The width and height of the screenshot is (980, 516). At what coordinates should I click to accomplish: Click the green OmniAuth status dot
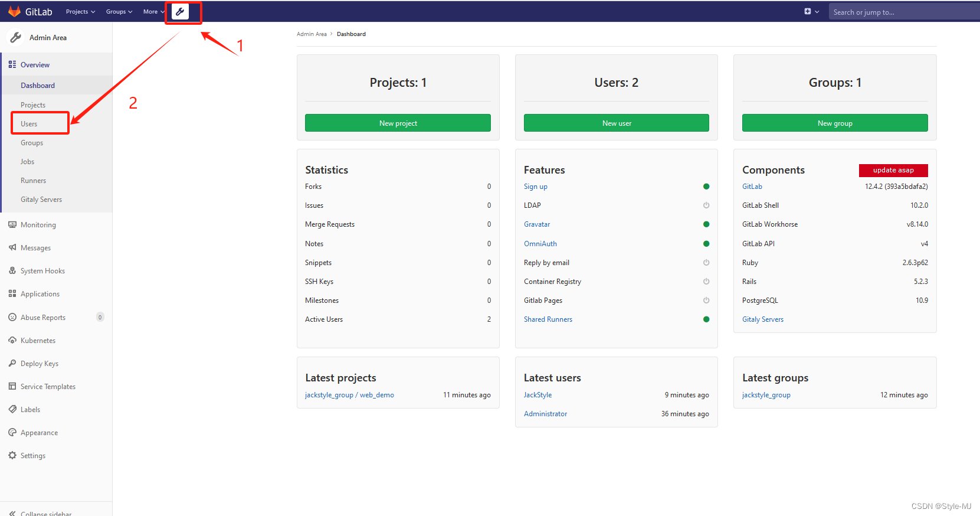tap(706, 244)
